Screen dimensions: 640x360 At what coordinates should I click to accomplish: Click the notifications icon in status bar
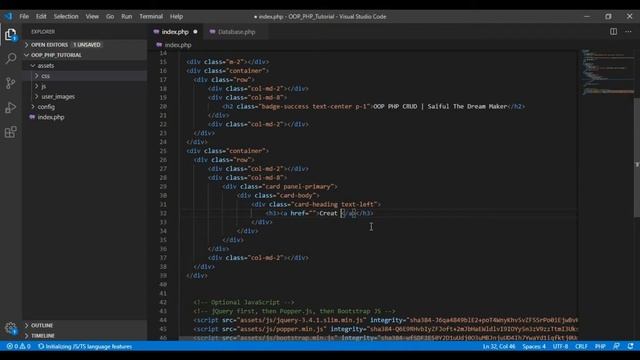click(x=631, y=346)
